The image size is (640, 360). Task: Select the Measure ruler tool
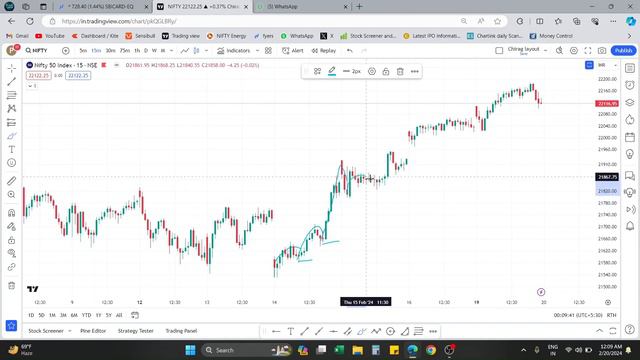point(11,181)
